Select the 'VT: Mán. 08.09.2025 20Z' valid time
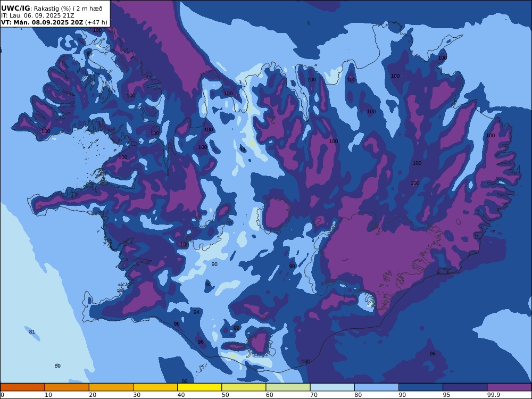The width and height of the screenshot is (532, 399). (x=42, y=22)
